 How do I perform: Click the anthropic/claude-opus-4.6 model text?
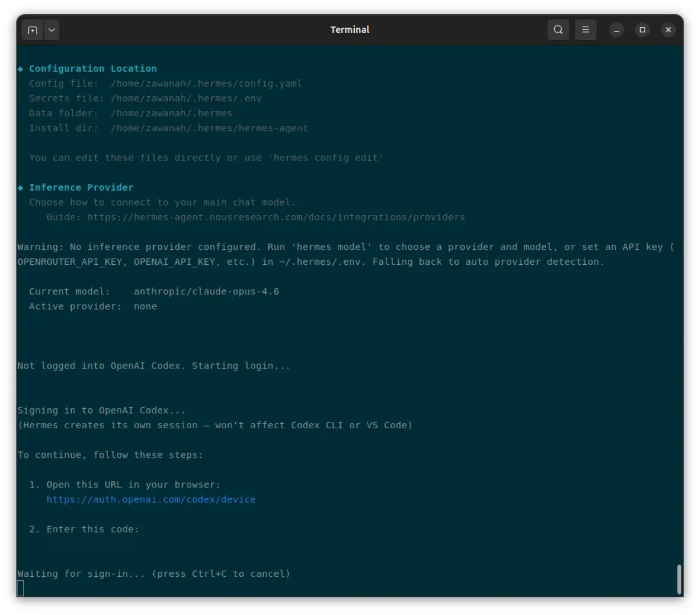(206, 292)
